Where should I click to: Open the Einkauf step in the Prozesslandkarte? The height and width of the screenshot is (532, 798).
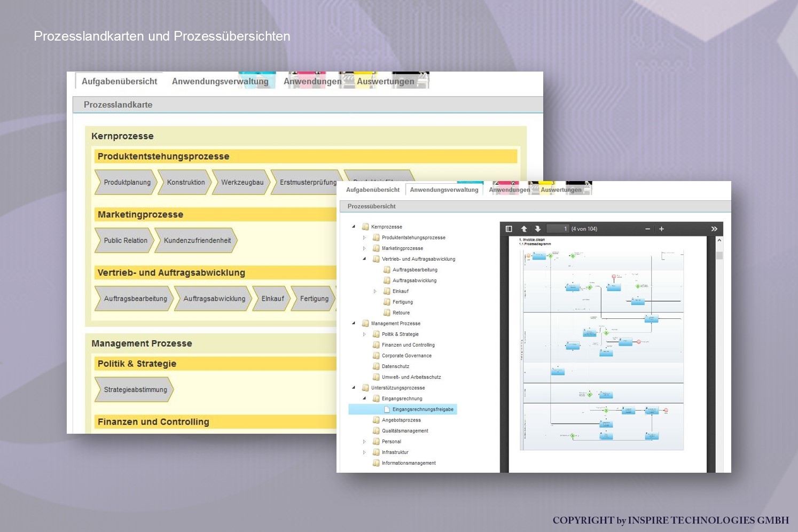tap(272, 299)
